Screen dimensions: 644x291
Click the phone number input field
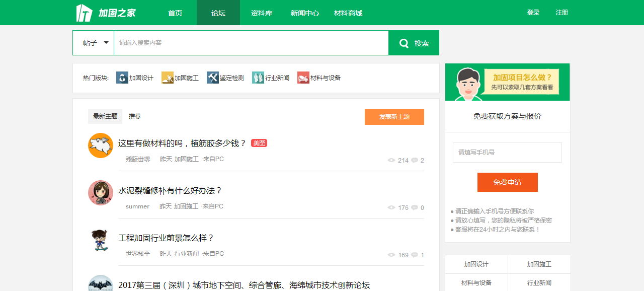click(507, 153)
